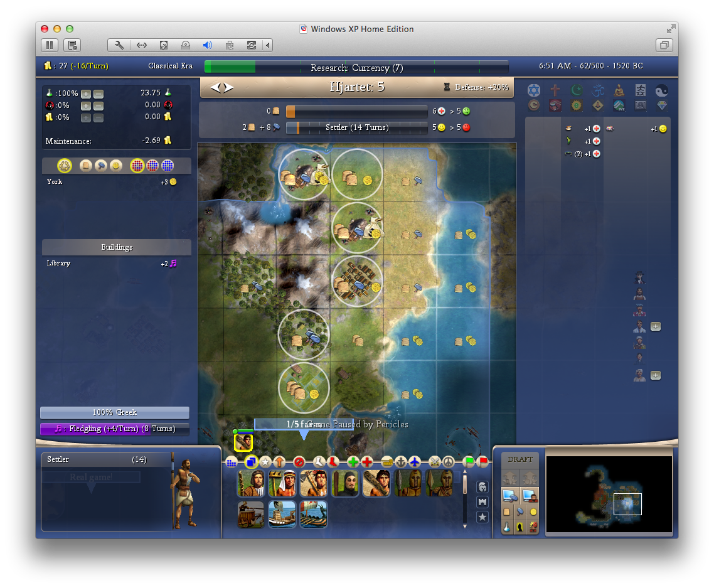Choose the Worker portrait with white headcloth

click(x=282, y=483)
